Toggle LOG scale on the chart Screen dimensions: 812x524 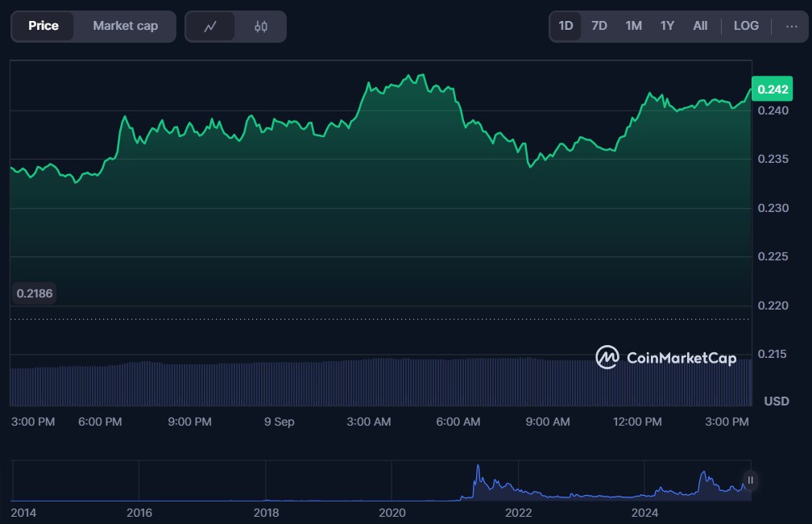click(746, 26)
